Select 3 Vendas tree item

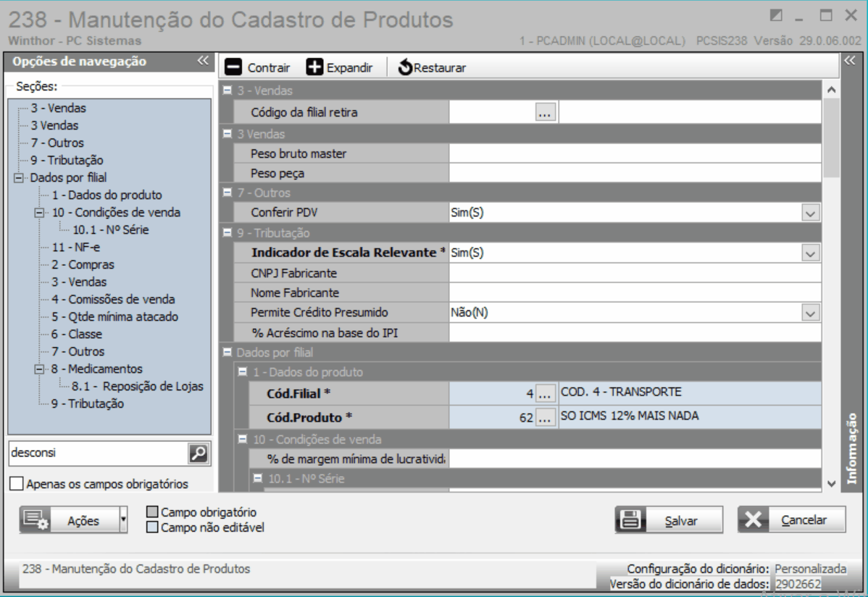point(54,126)
